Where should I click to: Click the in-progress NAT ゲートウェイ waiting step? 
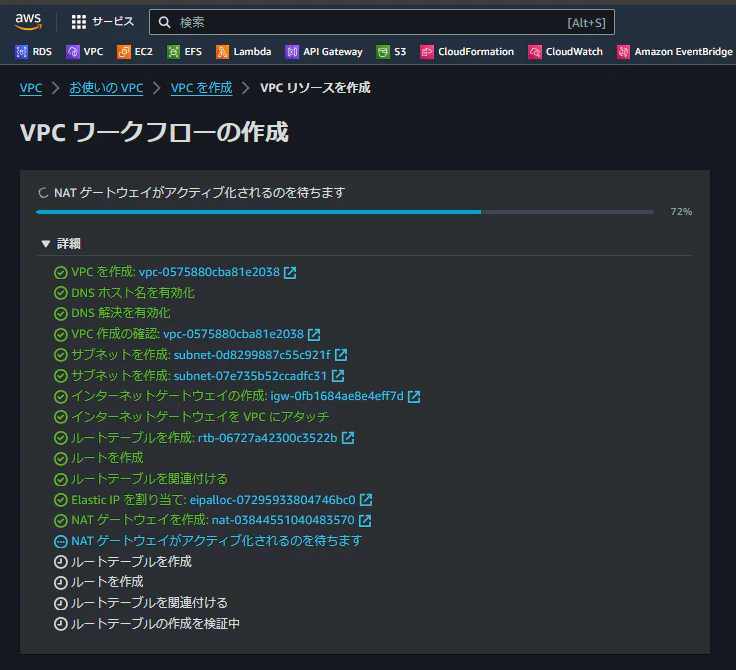pyautogui.click(x=216, y=540)
